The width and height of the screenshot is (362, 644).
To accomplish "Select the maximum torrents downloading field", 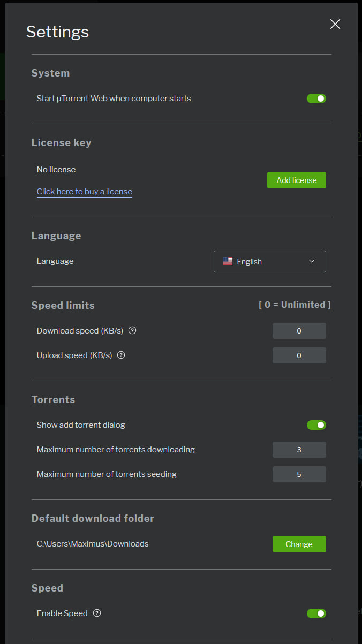I will click(x=299, y=450).
